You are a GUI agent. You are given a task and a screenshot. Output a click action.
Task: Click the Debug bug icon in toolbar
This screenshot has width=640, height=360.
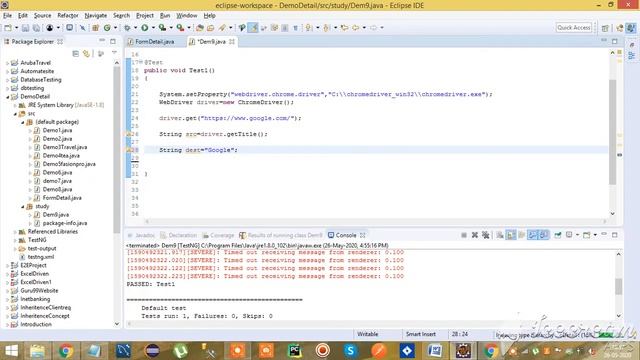pyautogui.click(x=127, y=28)
